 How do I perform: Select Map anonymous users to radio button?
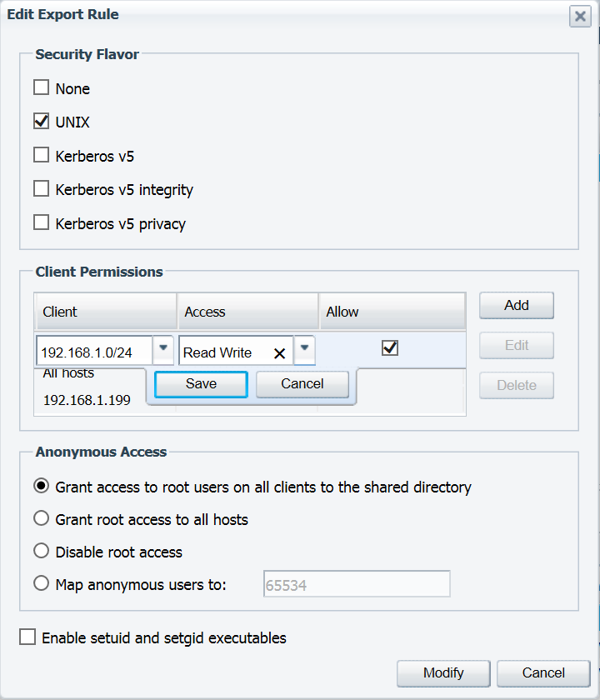[x=41, y=583]
